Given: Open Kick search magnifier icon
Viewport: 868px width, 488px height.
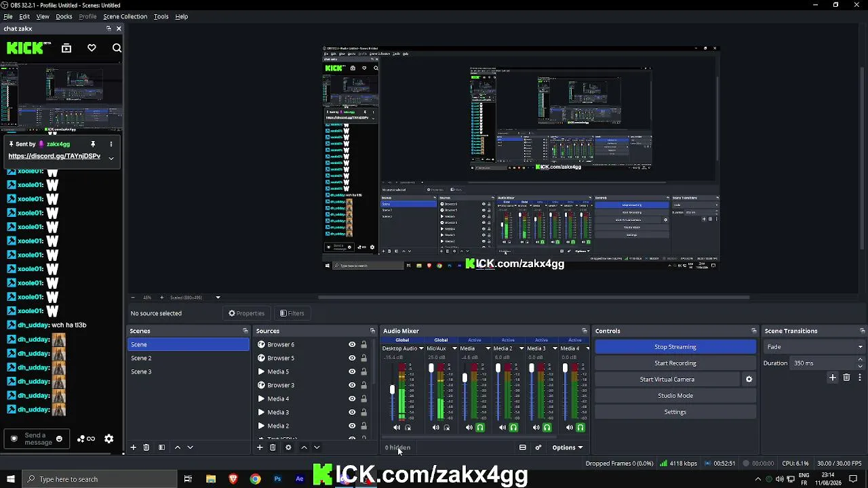Looking at the screenshot, I should pos(117,48).
